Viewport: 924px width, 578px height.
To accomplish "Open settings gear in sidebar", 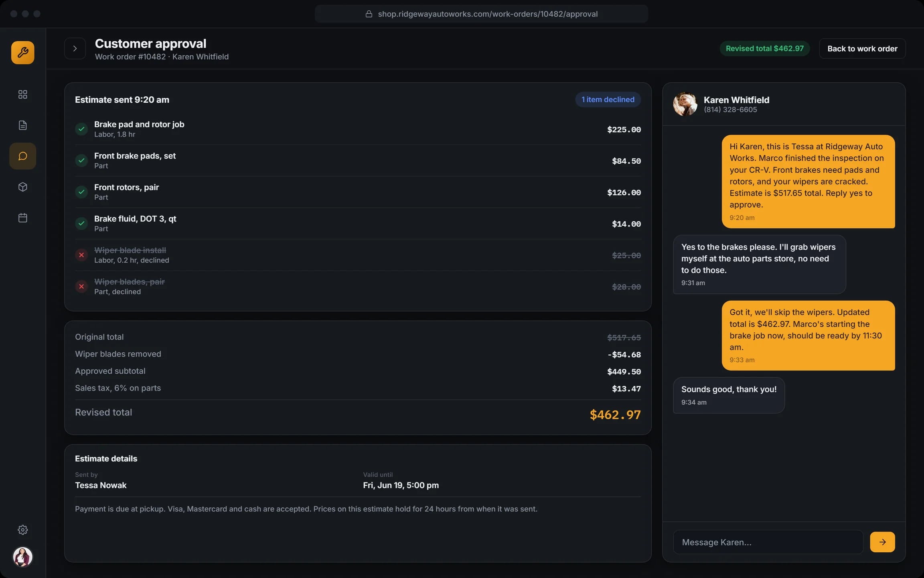I will (22, 530).
